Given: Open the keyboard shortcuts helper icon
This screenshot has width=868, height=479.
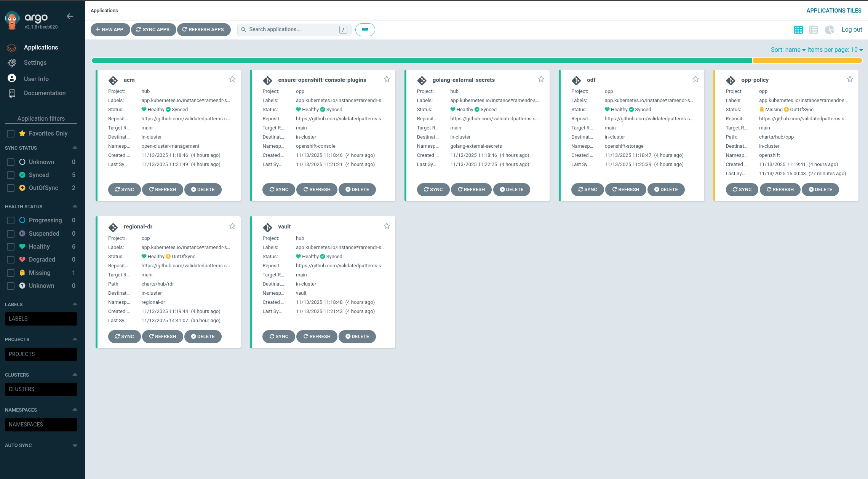Looking at the screenshot, I should click(365, 29).
